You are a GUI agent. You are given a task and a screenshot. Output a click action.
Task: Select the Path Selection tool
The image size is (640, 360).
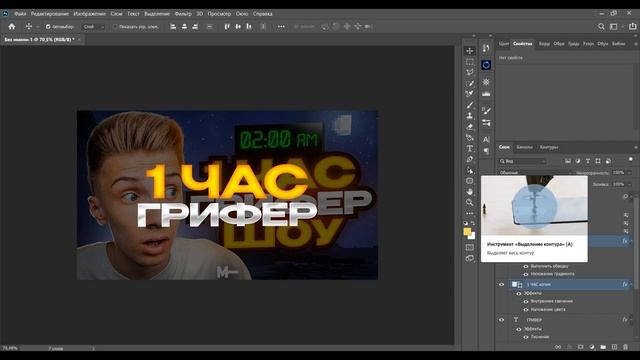[470, 170]
